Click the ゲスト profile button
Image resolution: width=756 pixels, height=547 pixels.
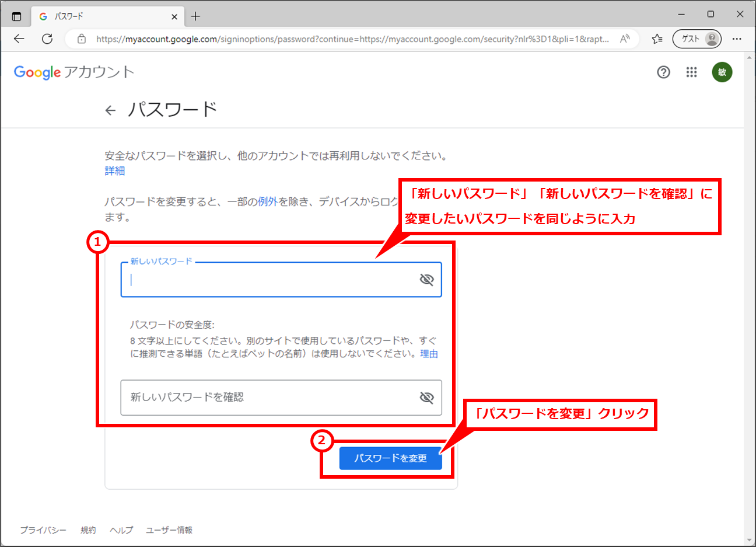tap(697, 39)
